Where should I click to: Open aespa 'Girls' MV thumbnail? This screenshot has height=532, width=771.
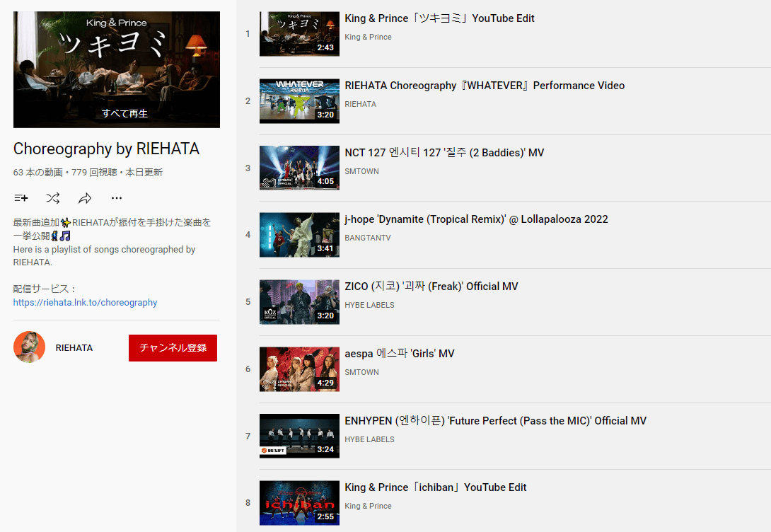pyautogui.click(x=299, y=369)
